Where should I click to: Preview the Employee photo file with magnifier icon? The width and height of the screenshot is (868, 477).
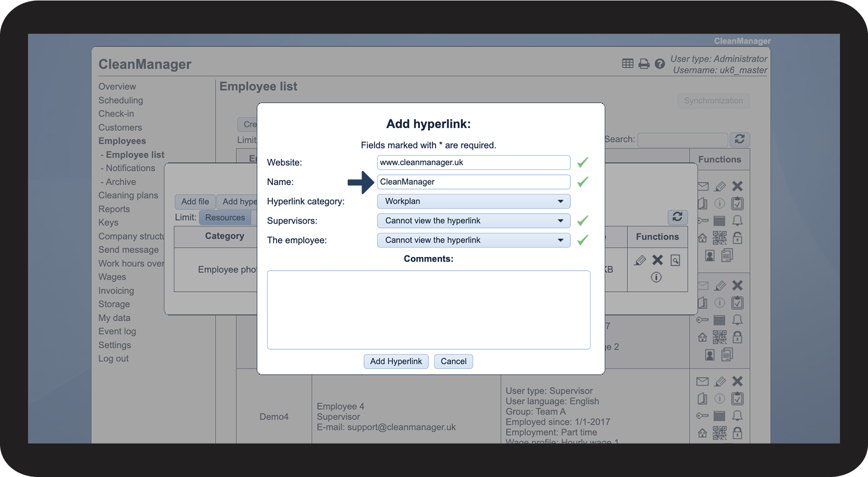[675, 260]
